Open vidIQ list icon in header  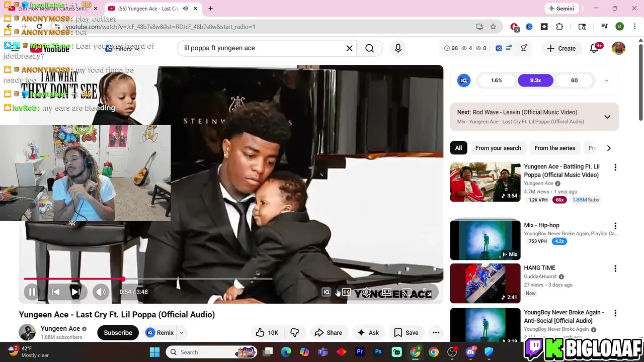pyautogui.click(x=509, y=48)
